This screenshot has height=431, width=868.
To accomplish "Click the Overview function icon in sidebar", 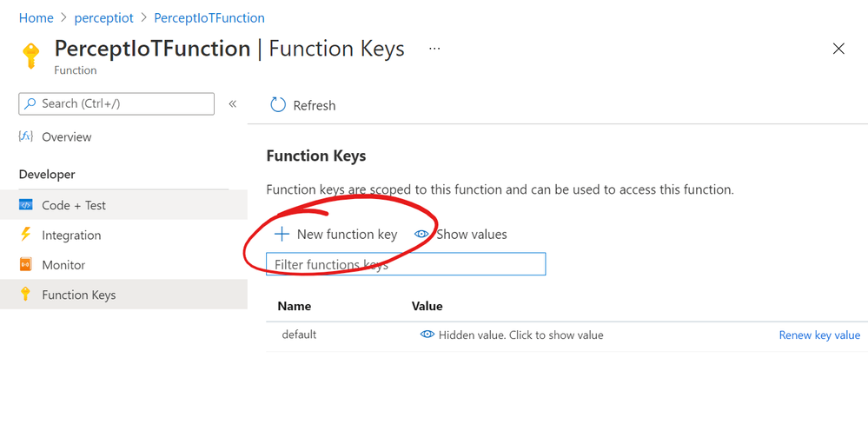I will coord(26,136).
